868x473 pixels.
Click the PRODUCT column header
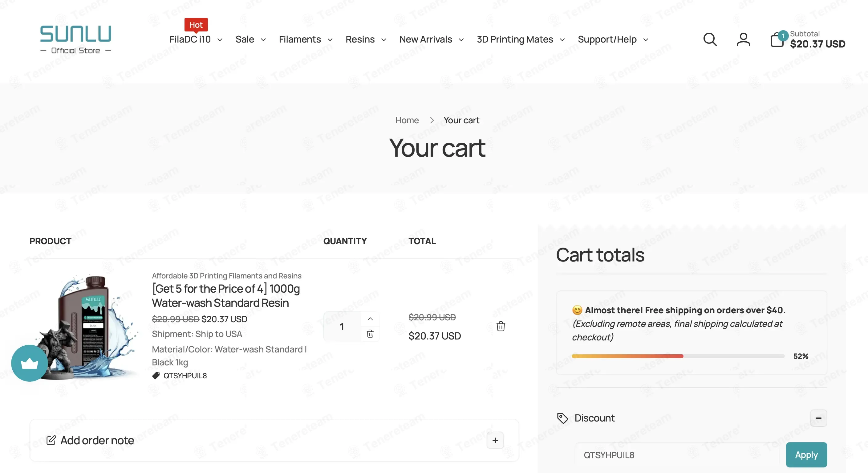click(51, 241)
